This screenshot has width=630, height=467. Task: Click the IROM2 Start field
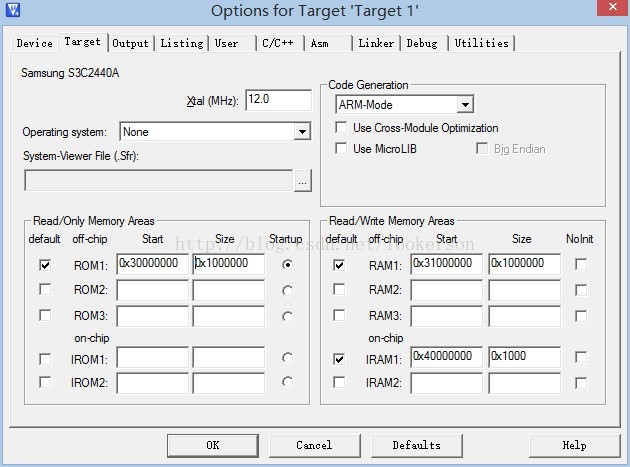(x=152, y=383)
